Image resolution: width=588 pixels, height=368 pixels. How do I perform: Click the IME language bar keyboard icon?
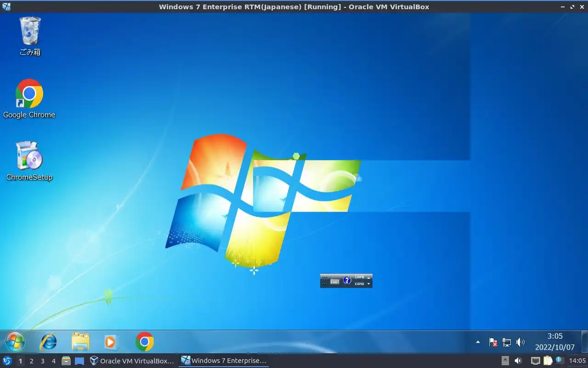[x=335, y=281]
